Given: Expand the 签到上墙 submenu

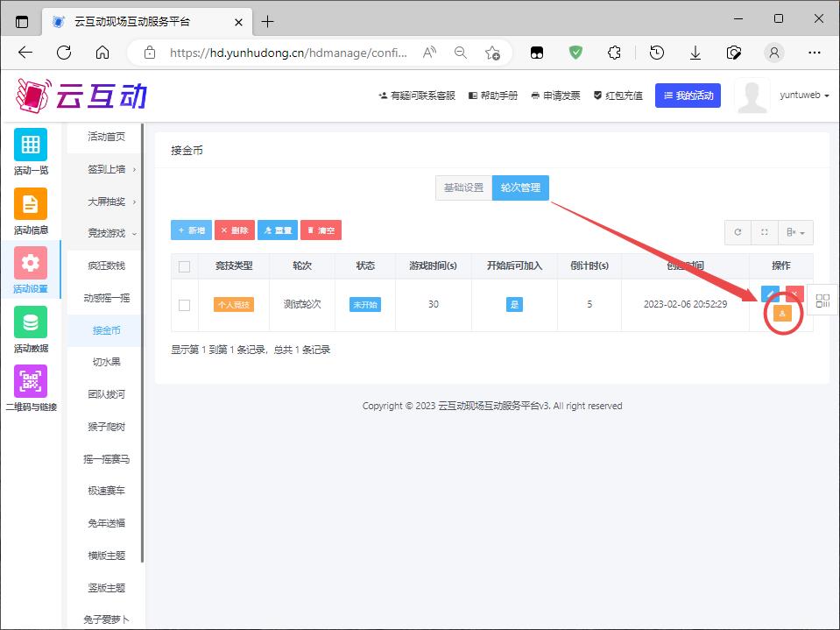Looking at the screenshot, I should [107, 169].
